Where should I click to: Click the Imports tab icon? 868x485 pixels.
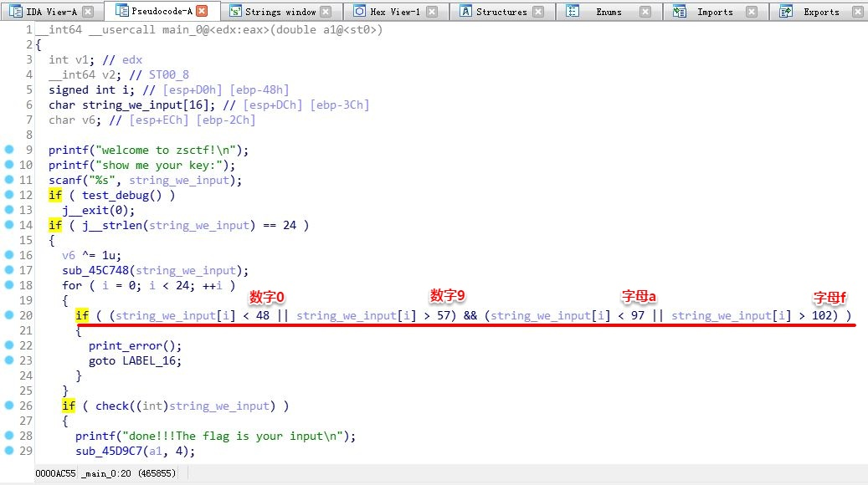tap(679, 11)
